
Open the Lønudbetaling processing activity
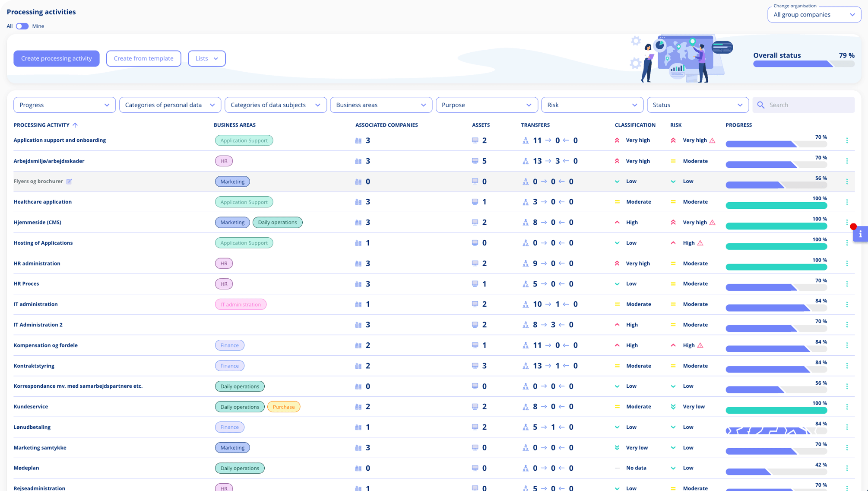[x=32, y=427]
